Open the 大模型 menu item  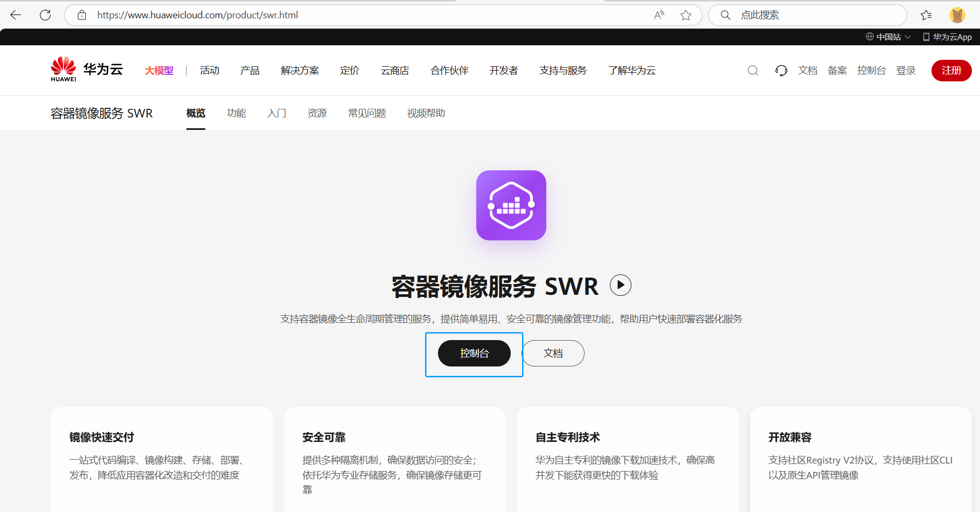point(159,71)
